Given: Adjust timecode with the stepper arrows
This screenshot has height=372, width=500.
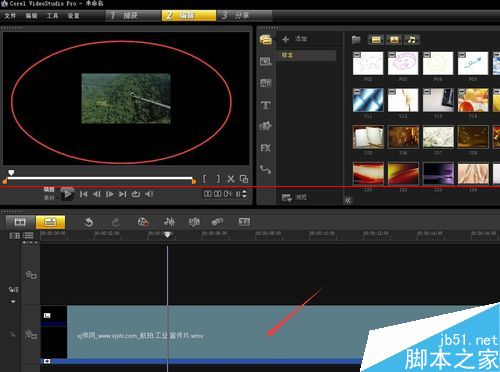Looking at the screenshot, I should click(244, 194).
